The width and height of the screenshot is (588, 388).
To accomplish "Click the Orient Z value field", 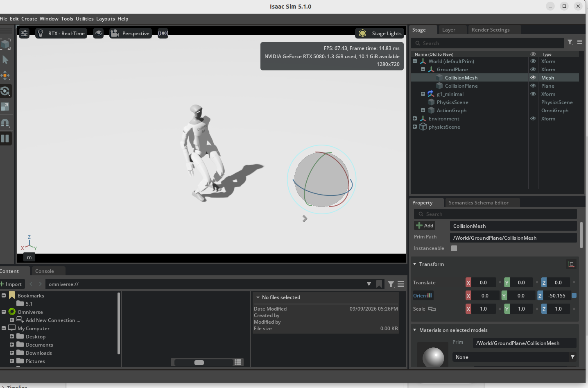I will pos(557,296).
